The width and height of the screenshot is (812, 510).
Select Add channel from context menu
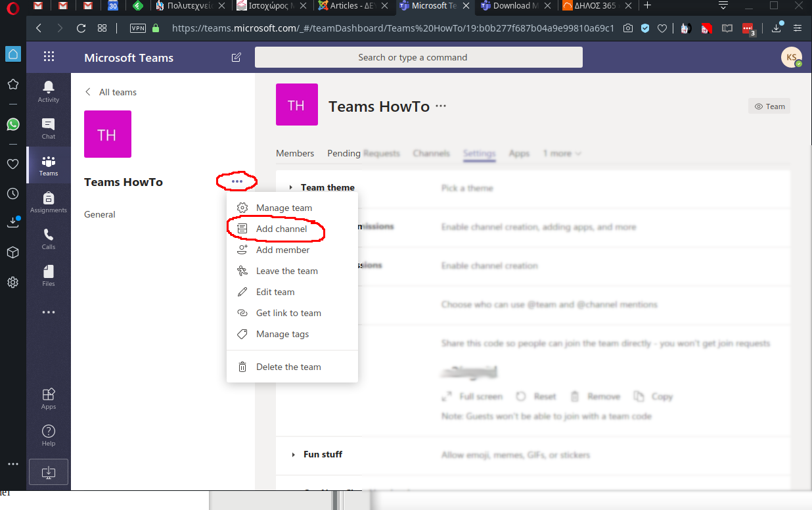[281, 229]
